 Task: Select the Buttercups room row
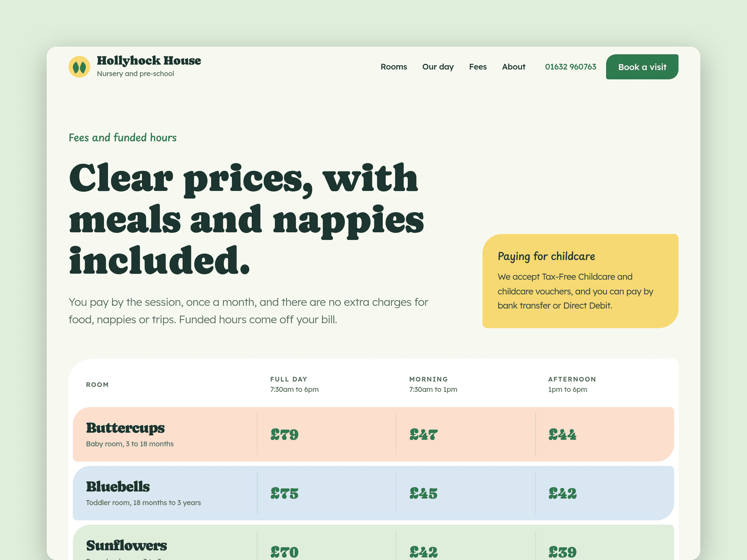coord(373,434)
